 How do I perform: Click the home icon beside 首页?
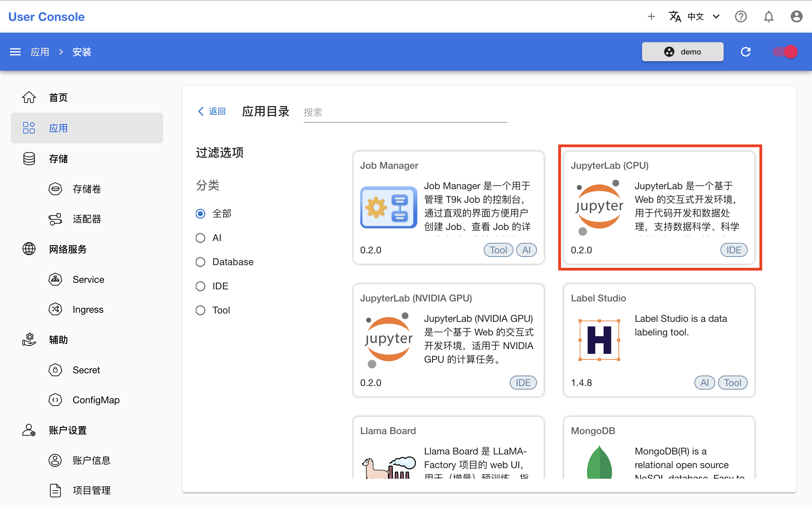click(x=29, y=98)
